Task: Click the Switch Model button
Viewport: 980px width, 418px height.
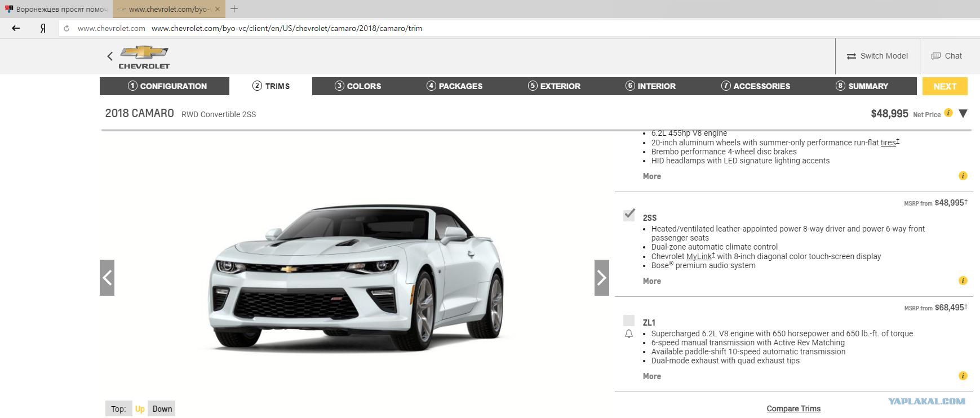Action: tap(877, 56)
